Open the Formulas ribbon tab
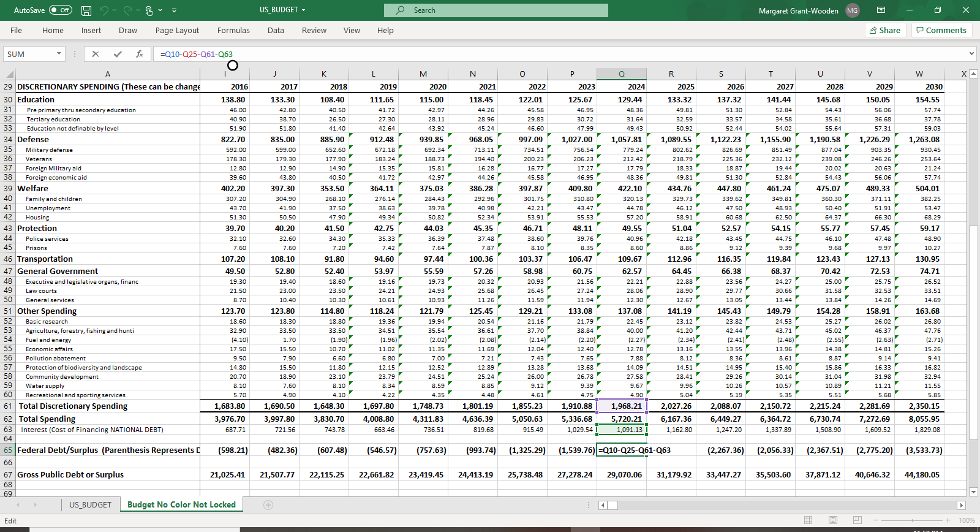The image size is (980, 532). point(233,30)
